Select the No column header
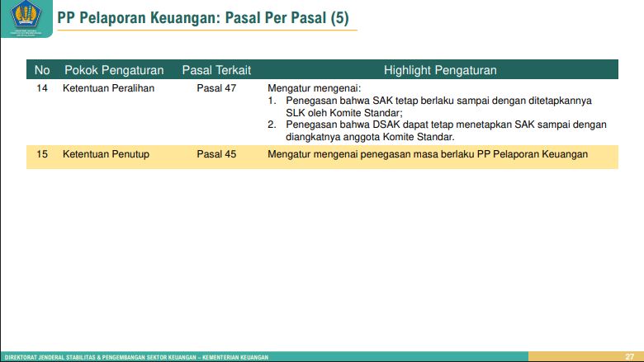The width and height of the screenshot is (644, 362). pos(42,70)
